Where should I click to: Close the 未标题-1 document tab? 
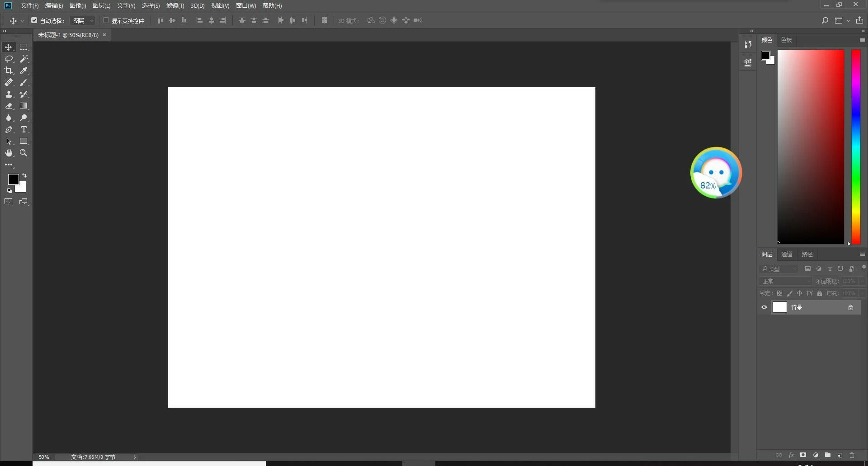104,35
